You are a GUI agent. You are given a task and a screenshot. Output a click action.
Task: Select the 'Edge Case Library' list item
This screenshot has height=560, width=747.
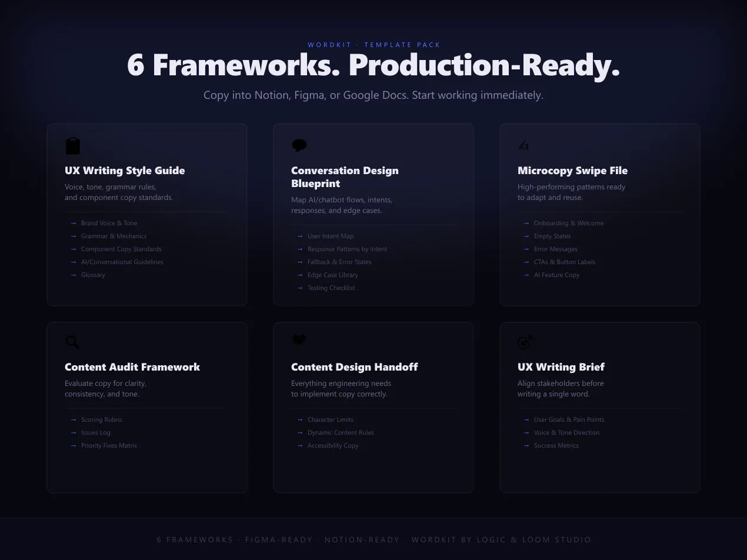click(x=332, y=275)
